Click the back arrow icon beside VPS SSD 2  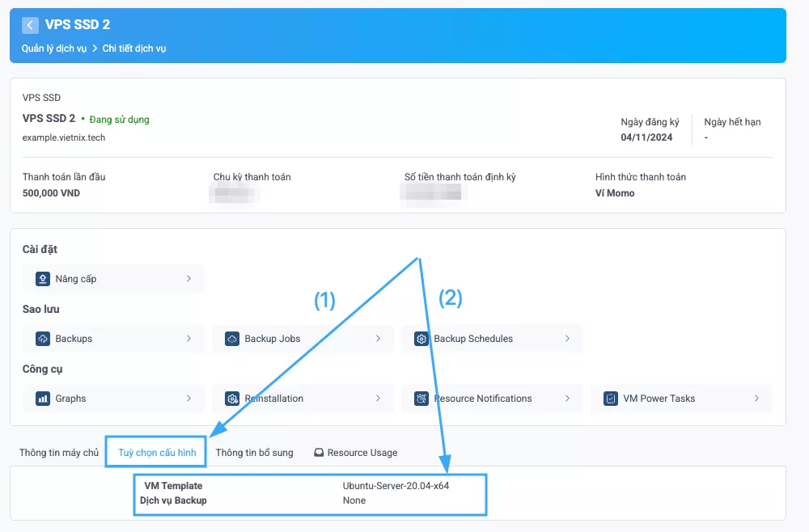click(31, 25)
